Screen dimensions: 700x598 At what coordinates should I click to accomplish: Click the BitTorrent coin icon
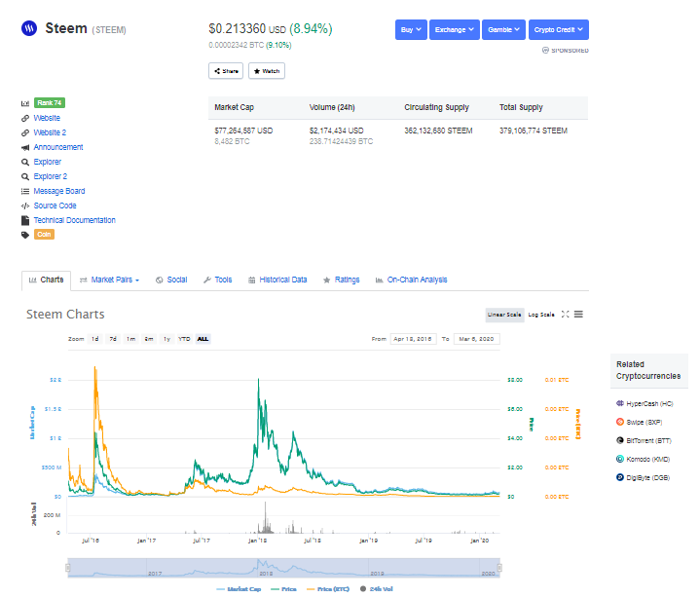(620, 441)
